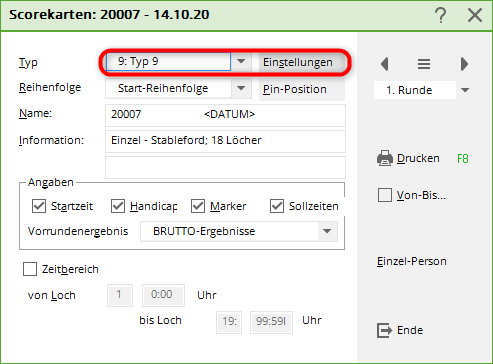The width and height of the screenshot is (493, 364).
Task: Toggle the Sollzeiten checkbox
Action: click(277, 206)
